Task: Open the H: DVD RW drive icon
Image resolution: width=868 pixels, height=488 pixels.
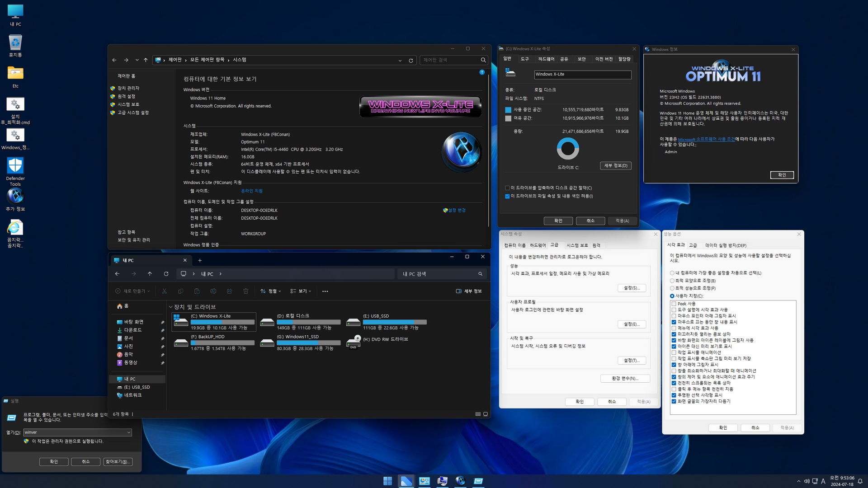Action: [x=354, y=342]
